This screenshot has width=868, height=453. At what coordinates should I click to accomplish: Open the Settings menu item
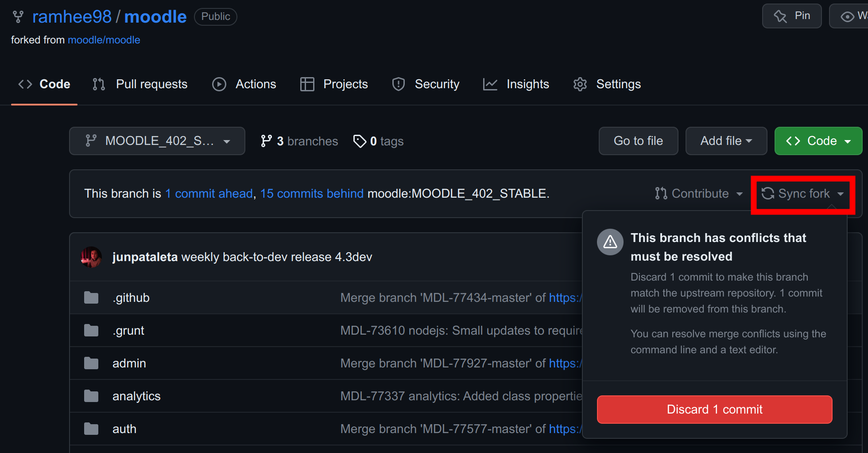(x=618, y=84)
